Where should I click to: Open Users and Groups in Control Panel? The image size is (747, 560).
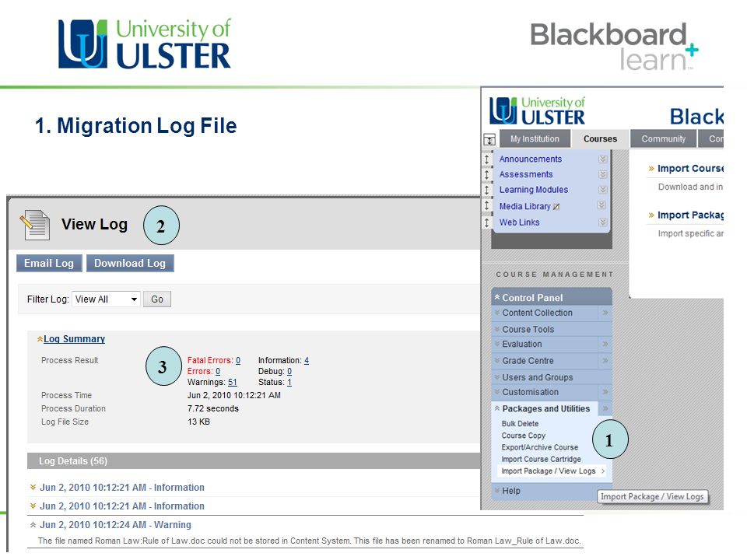(x=538, y=378)
